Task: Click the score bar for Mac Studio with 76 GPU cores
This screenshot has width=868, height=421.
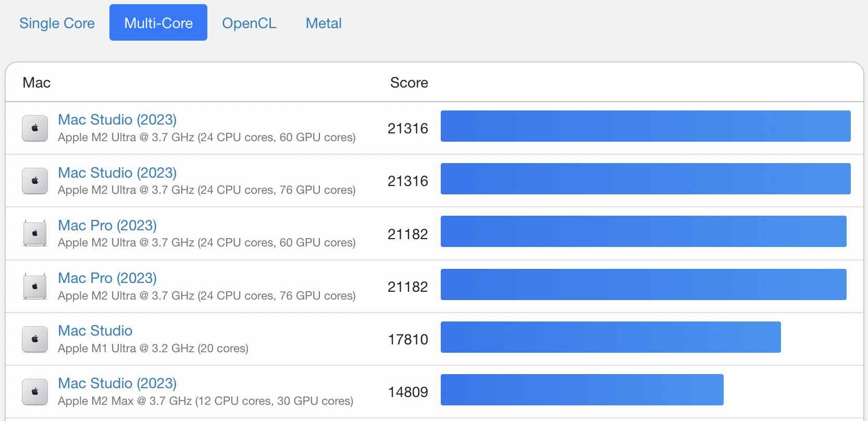Action: 646,179
